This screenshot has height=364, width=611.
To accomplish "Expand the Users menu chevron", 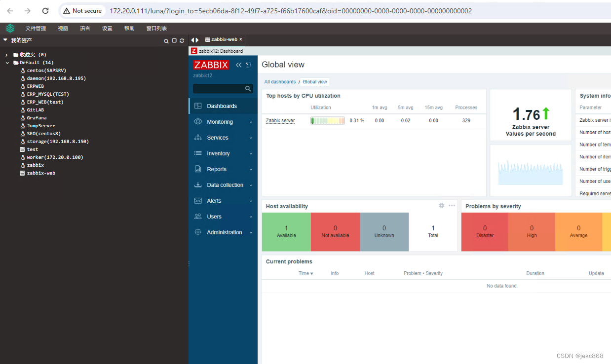I will coord(251,217).
